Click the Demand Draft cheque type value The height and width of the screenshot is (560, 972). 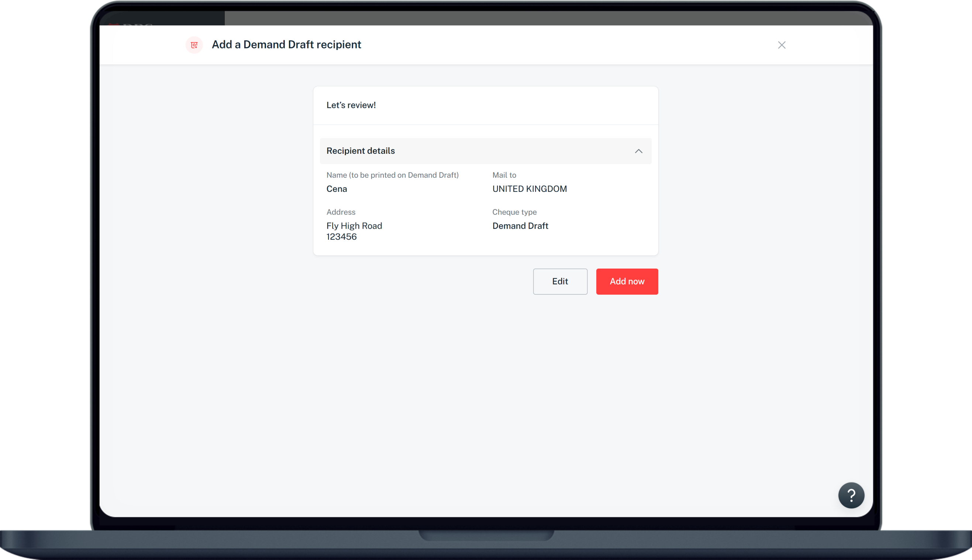(x=520, y=226)
